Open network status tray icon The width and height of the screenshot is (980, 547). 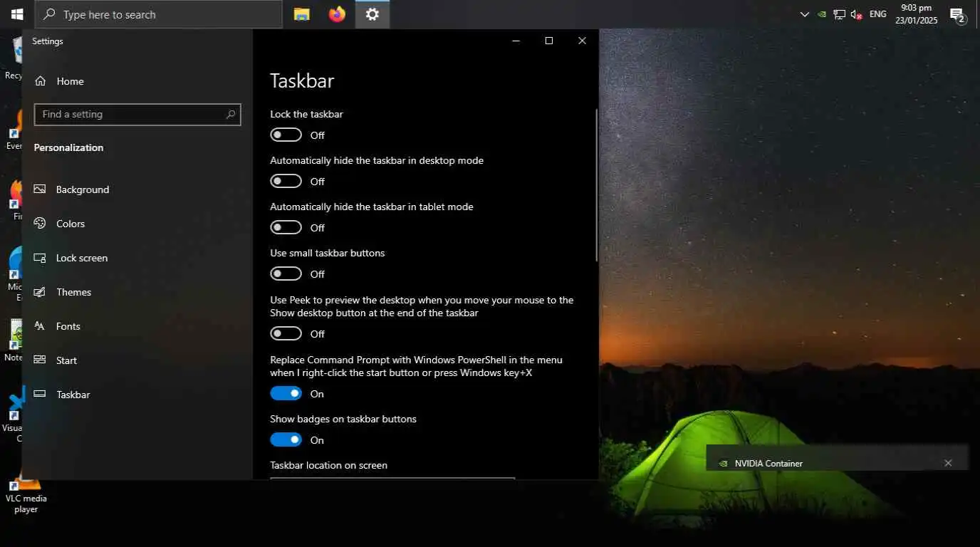click(x=839, y=14)
